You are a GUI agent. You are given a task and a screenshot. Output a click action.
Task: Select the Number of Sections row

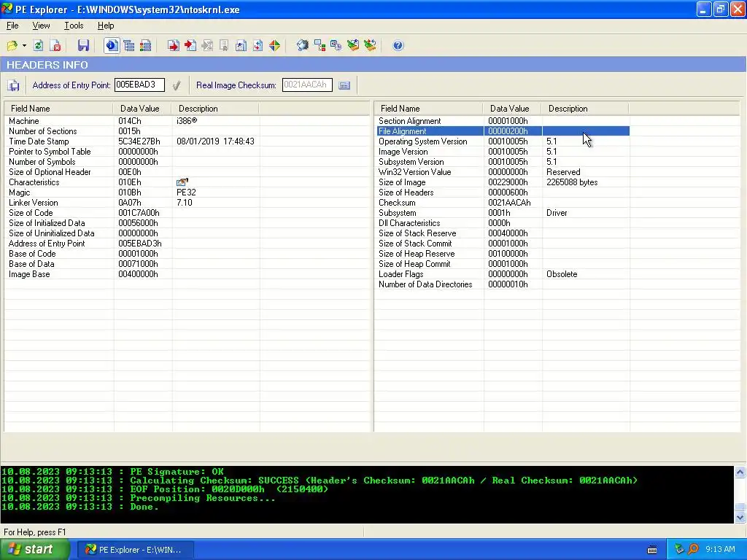click(x=132, y=131)
